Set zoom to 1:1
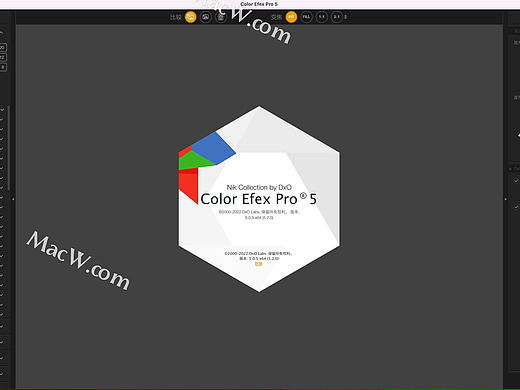Screen dimensions: 520x390 [322, 17]
